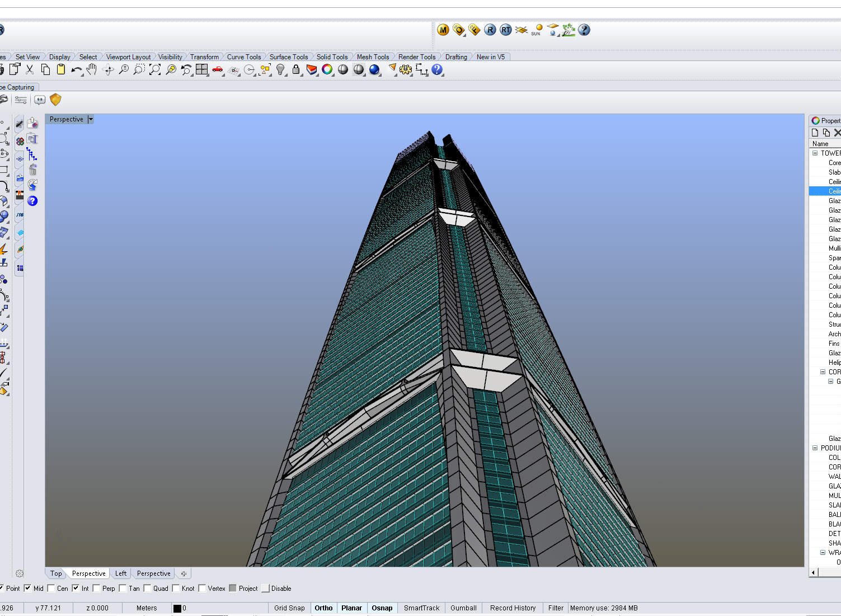Toggle Ortho mode in status bar
841x616 pixels.
[323, 608]
